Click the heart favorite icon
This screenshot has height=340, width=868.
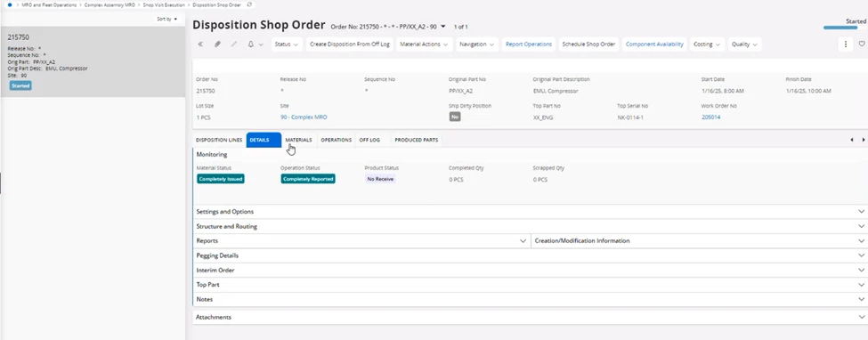[x=862, y=44]
